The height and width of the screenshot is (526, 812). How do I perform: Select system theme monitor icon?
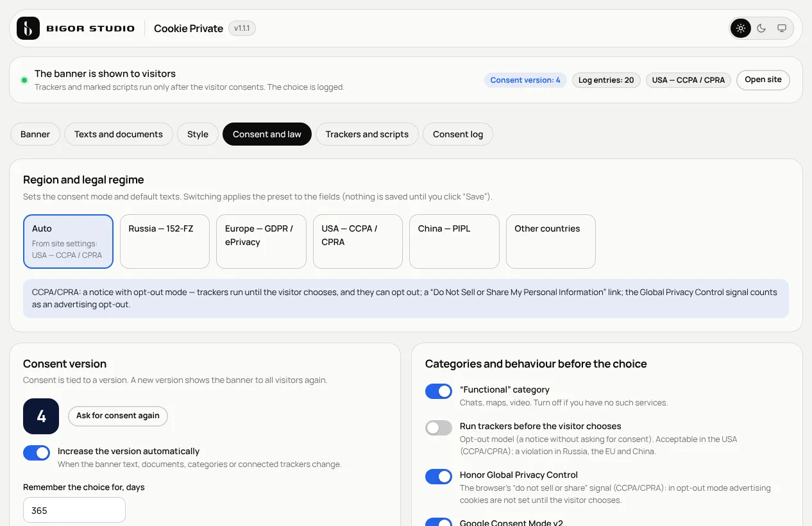782,28
